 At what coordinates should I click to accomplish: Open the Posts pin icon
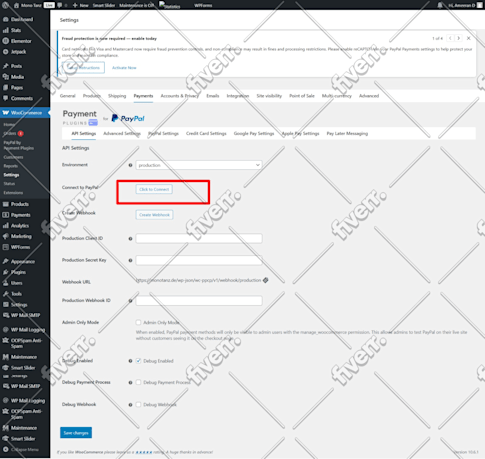pyautogui.click(x=6, y=66)
